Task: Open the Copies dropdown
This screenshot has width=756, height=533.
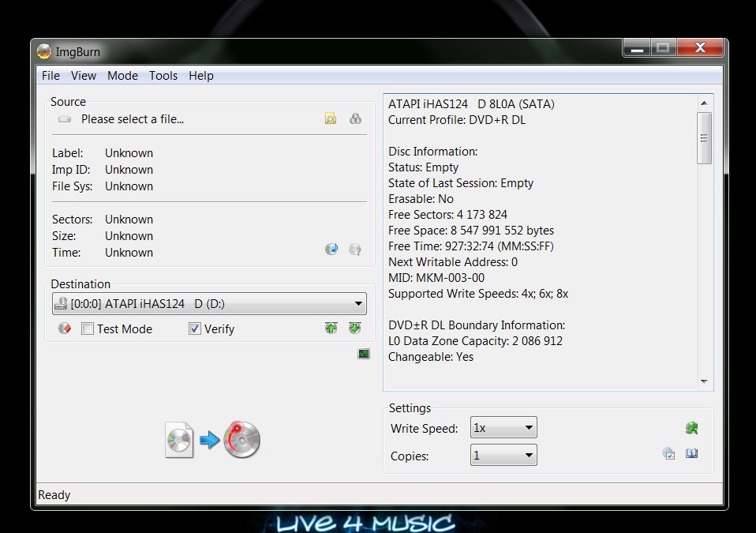Action: click(503, 455)
